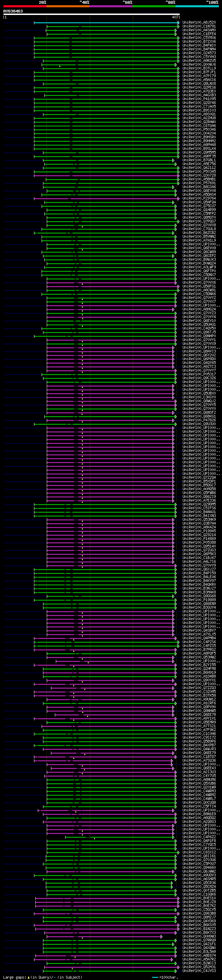This screenshot has height=980, width=222.
Task: Open hit UniRef100_Q5FWB6
Action: click(199, 493)
